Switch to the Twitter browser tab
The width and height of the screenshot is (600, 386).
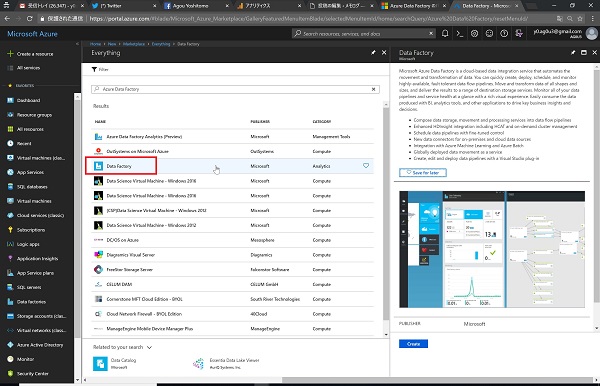[x=111, y=6]
